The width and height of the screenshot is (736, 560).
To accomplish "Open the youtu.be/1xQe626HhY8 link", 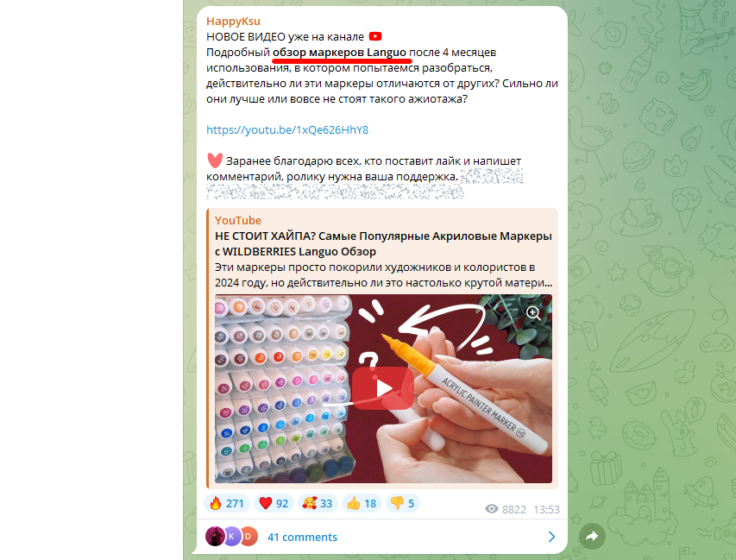I will pos(287,130).
